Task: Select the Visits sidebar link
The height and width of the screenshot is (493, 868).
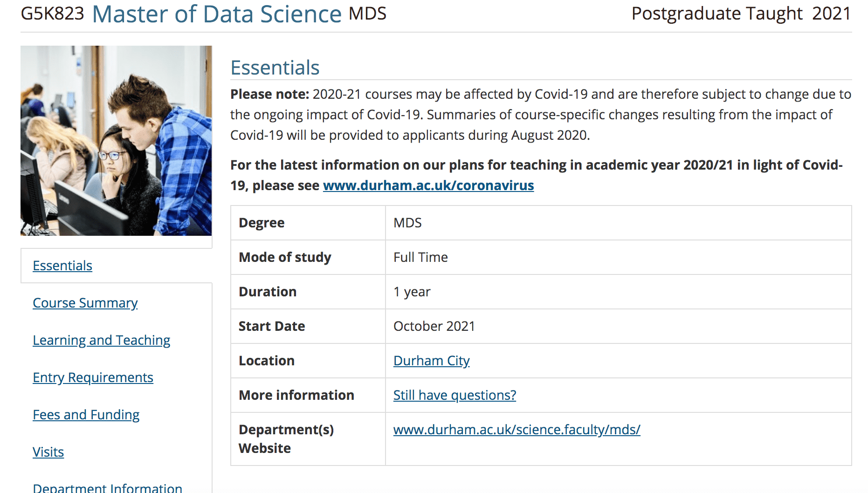Action: click(x=48, y=452)
